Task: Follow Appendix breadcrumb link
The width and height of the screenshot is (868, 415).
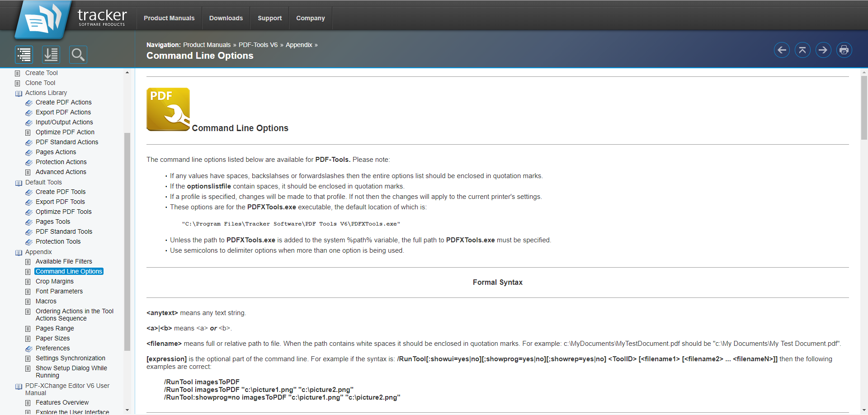Action: (299, 45)
